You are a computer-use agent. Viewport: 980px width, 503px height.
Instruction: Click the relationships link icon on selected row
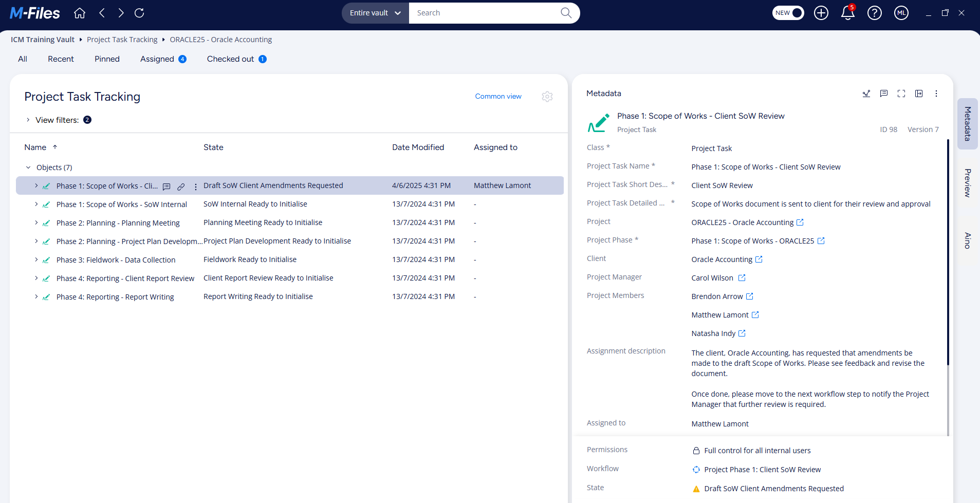pyautogui.click(x=181, y=187)
